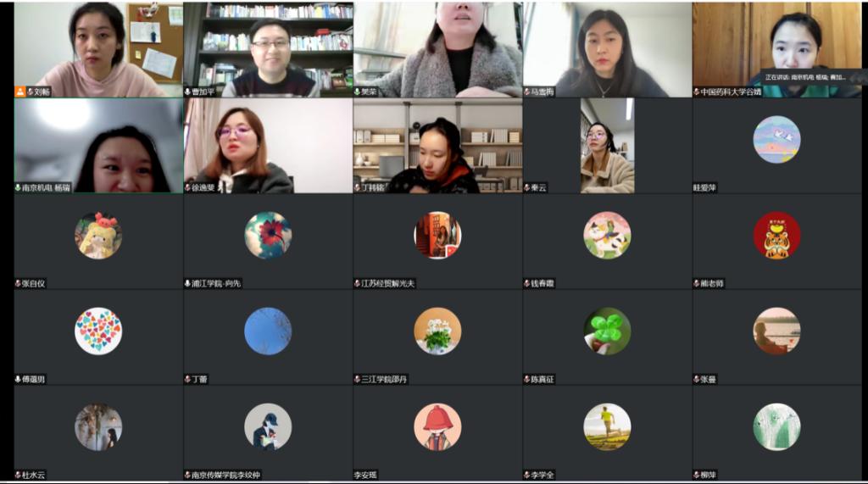Click the muted mic icon next to 杜水云
The height and width of the screenshot is (484, 868).
pos(19,476)
